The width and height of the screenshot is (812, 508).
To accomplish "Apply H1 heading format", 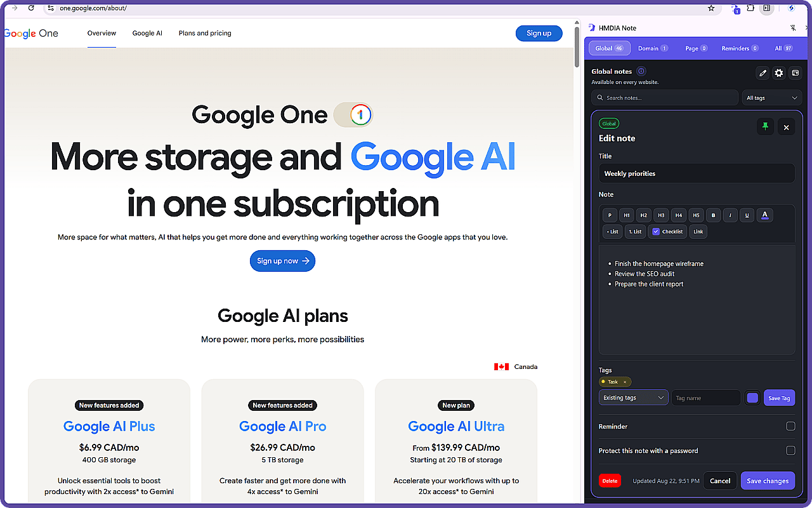I will click(x=627, y=215).
